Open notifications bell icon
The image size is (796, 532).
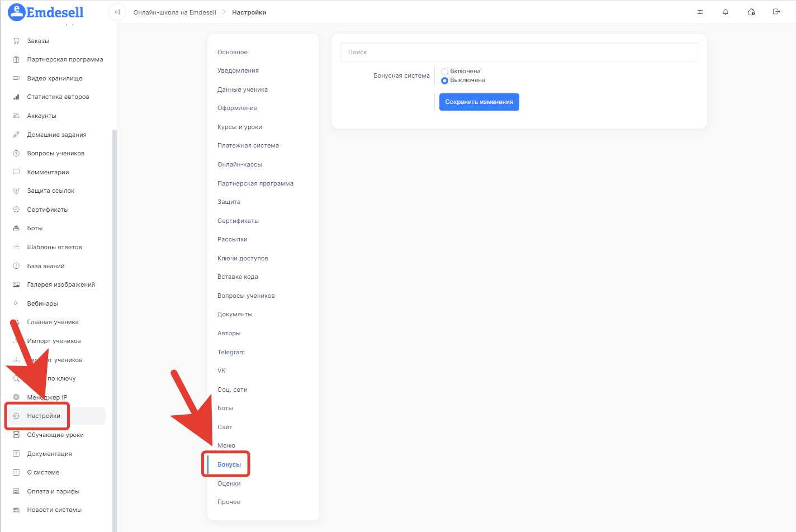click(726, 12)
